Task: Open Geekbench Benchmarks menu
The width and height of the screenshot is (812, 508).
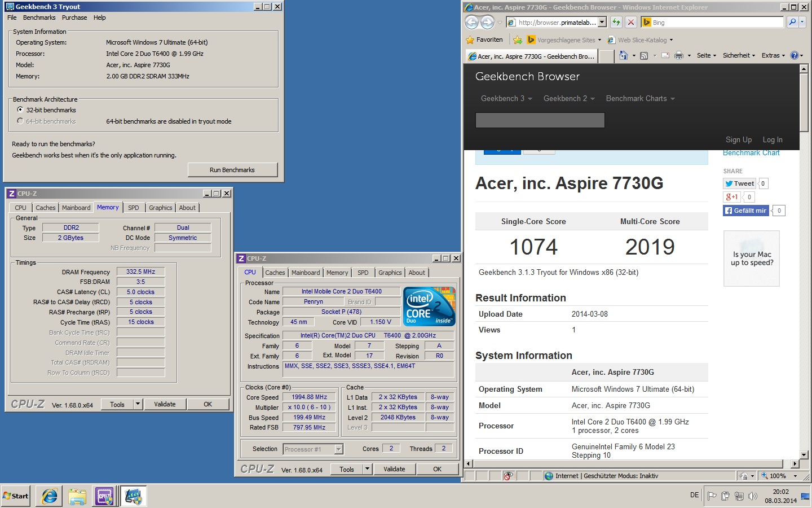Action: click(39, 17)
